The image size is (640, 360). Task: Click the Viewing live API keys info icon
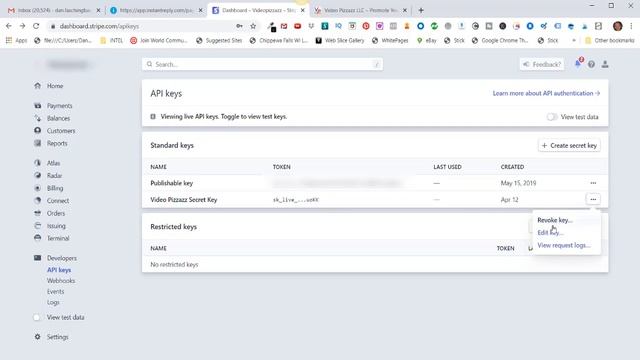pyautogui.click(x=153, y=117)
